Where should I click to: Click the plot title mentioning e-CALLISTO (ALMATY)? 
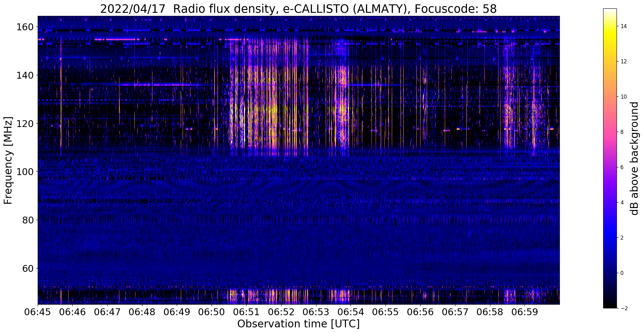298,9
